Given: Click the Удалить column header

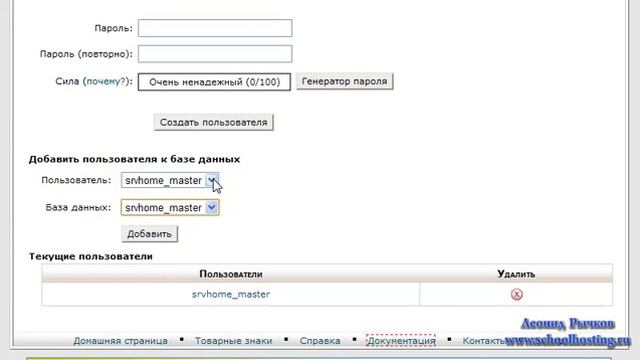Looking at the screenshot, I should [516, 274].
